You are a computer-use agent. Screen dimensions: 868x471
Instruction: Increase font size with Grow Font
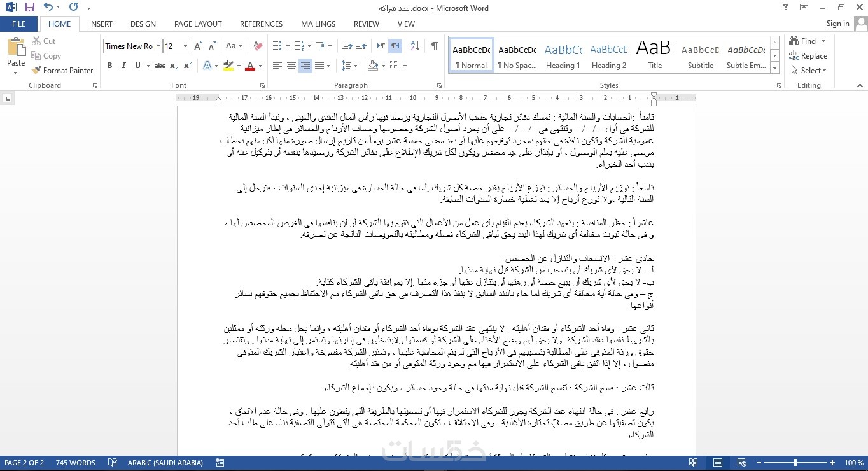tap(198, 46)
